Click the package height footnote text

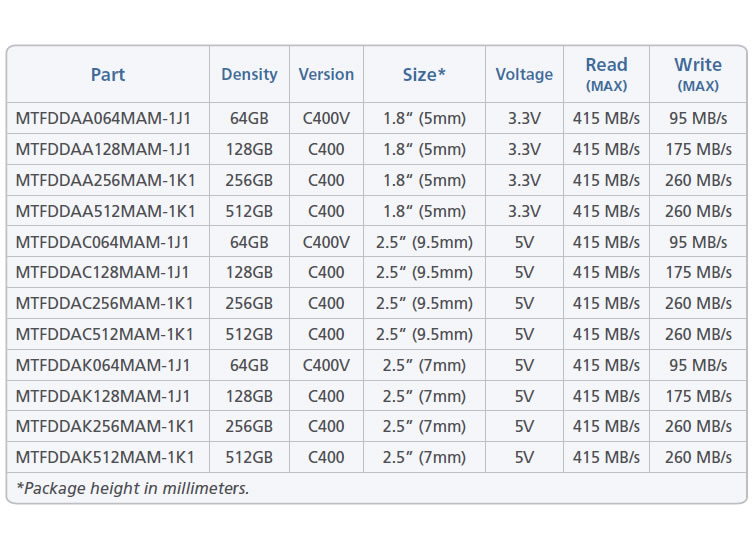tap(133, 489)
